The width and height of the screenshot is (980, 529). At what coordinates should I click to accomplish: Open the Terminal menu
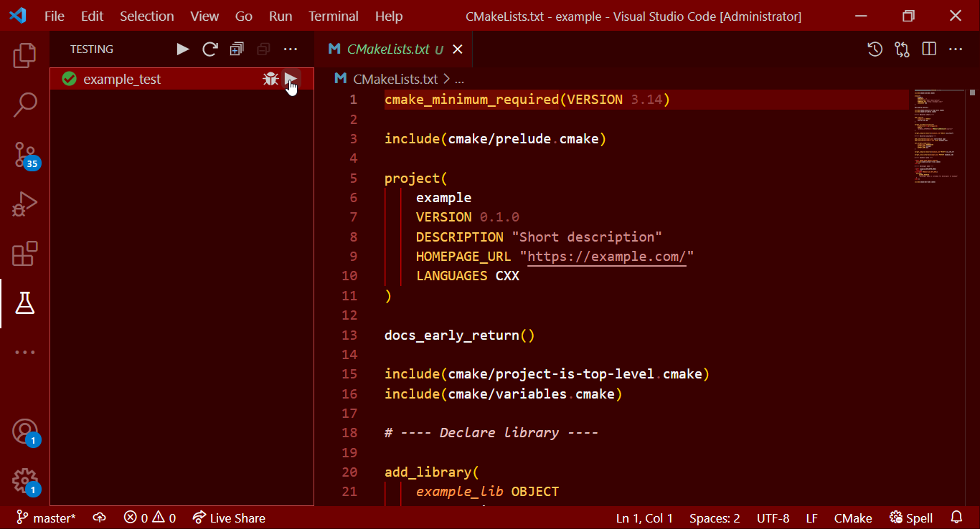point(333,16)
